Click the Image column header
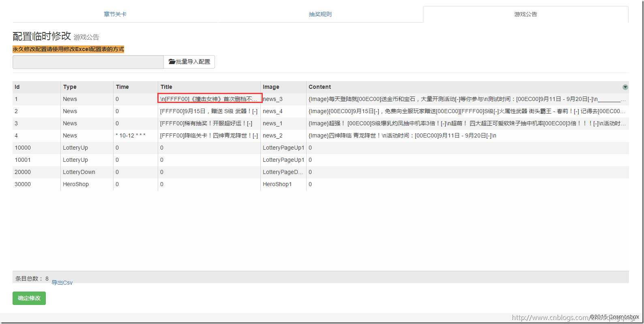This screenshot has width=644, height=324. [x=283, y=87]
